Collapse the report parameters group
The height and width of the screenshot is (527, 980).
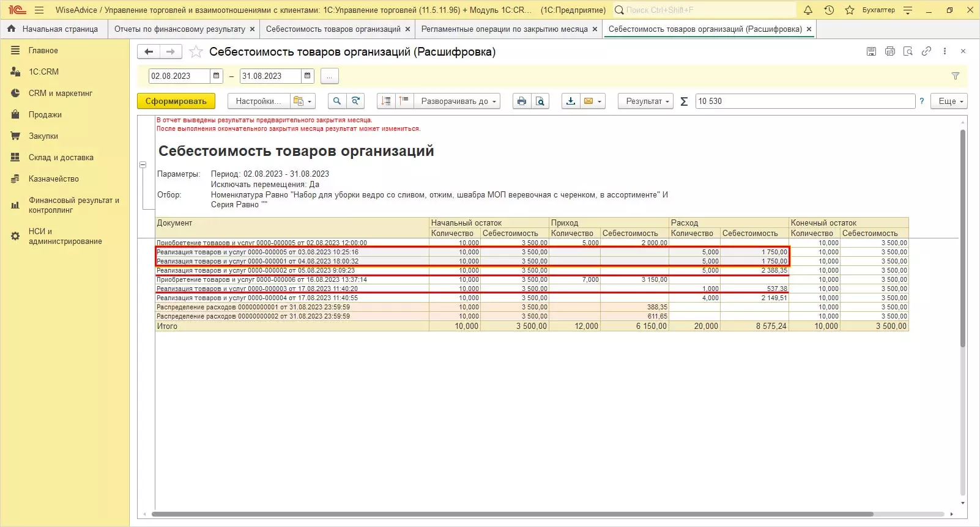tap(143, 165)
